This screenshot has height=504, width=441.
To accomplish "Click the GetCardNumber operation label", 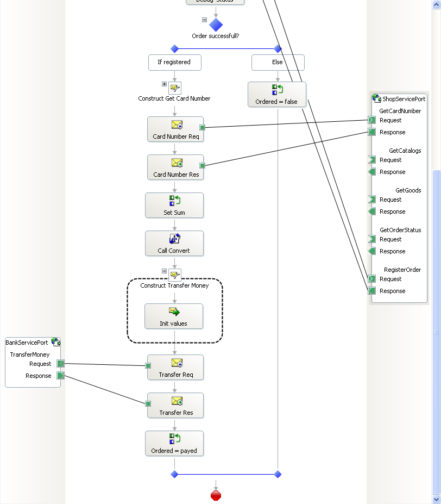I will pos(400,111).
